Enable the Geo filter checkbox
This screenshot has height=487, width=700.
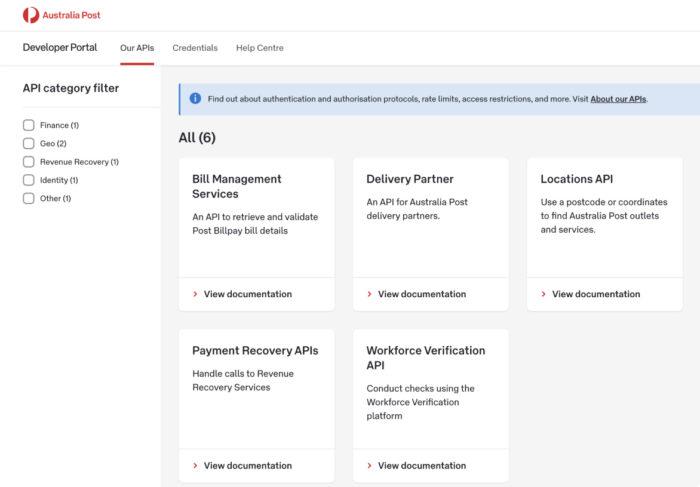[29, 144]
